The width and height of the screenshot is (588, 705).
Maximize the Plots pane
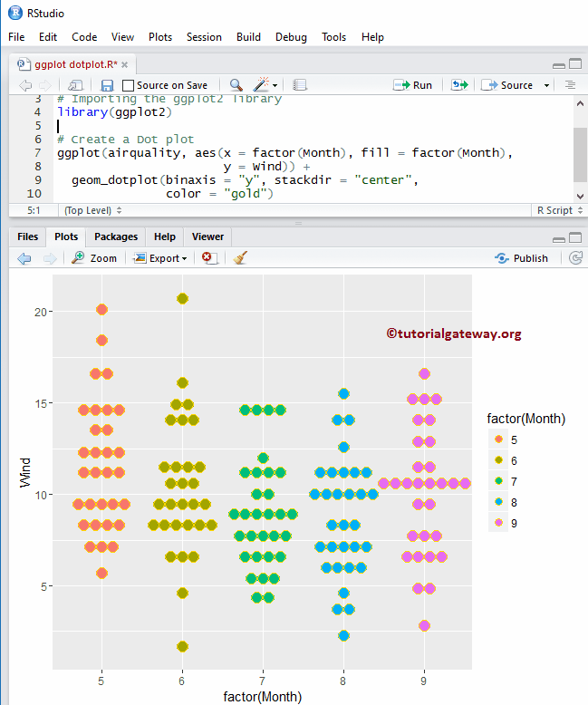(x=575, y=237)
